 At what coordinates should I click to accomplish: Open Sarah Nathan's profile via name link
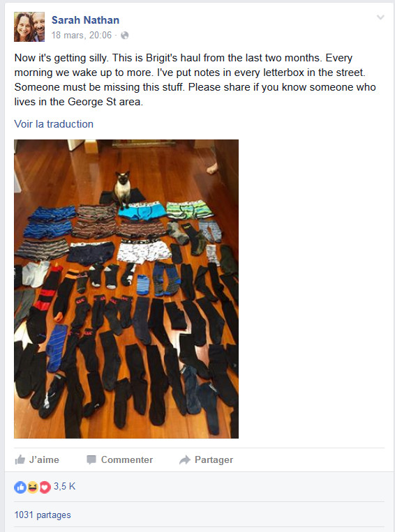85,20
